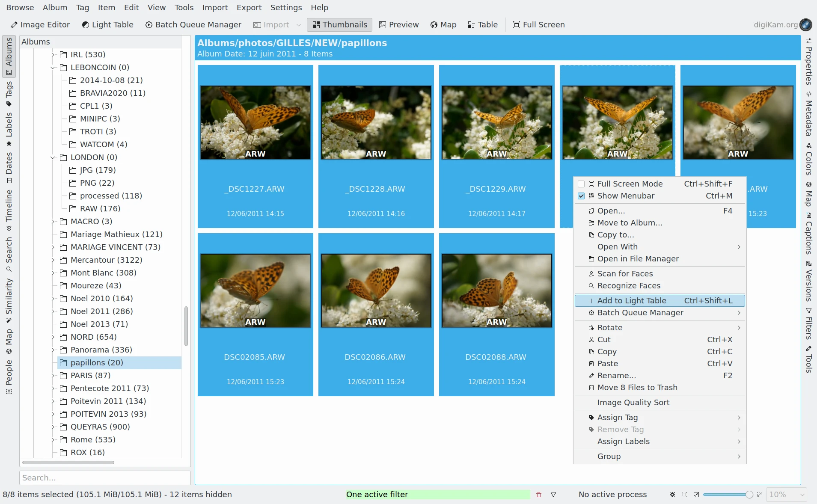Toggle the Show Menubar checkbox
The height and width of the screenshot is (504, 817).
581,196
